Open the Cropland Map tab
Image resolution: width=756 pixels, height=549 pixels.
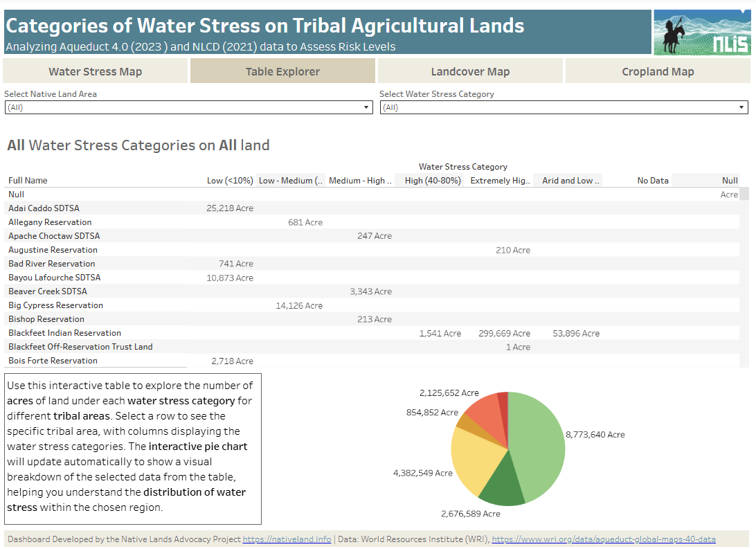(658, 71)
